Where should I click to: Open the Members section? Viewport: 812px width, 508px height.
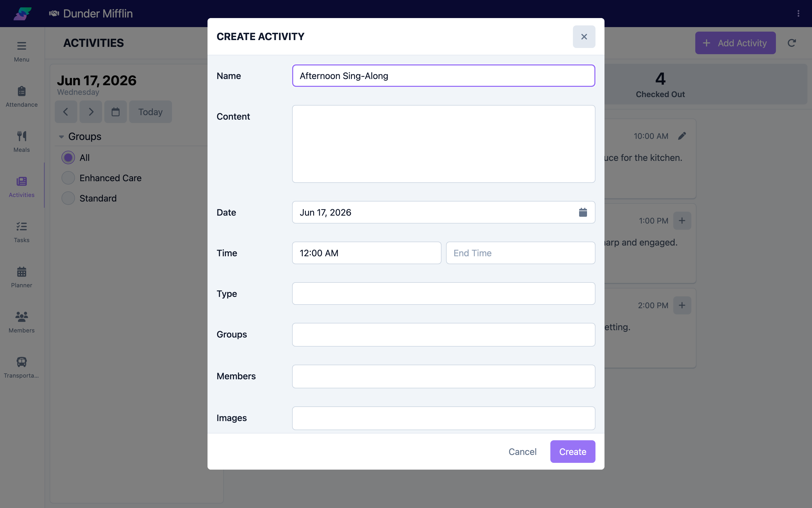click(21, 323)
